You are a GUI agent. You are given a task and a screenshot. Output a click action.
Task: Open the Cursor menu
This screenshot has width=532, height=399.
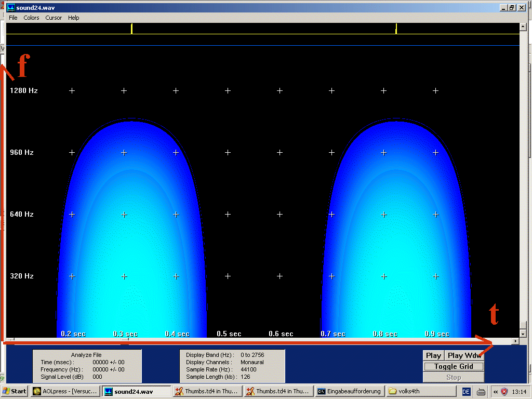54,18
